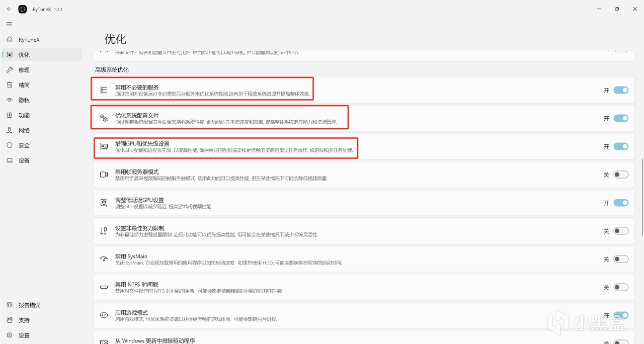Click the 修理 wrench icon
Viewport: 644px width, 344px height.
10,70
